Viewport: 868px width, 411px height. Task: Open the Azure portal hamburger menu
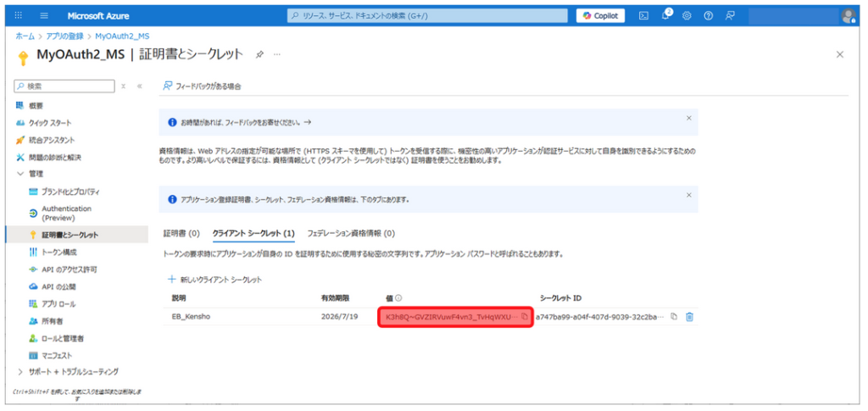pyautogui.click(x=44, y=16)
